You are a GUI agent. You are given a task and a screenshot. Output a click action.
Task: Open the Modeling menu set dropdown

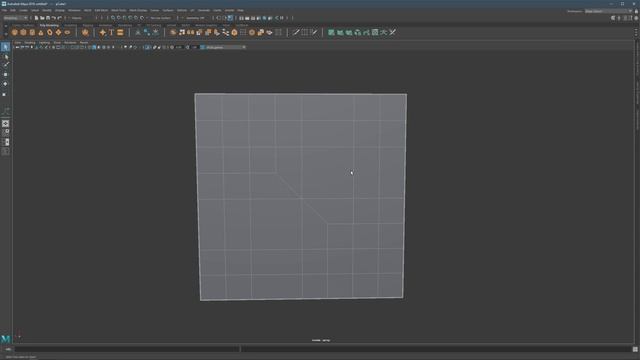coord(15,18)
